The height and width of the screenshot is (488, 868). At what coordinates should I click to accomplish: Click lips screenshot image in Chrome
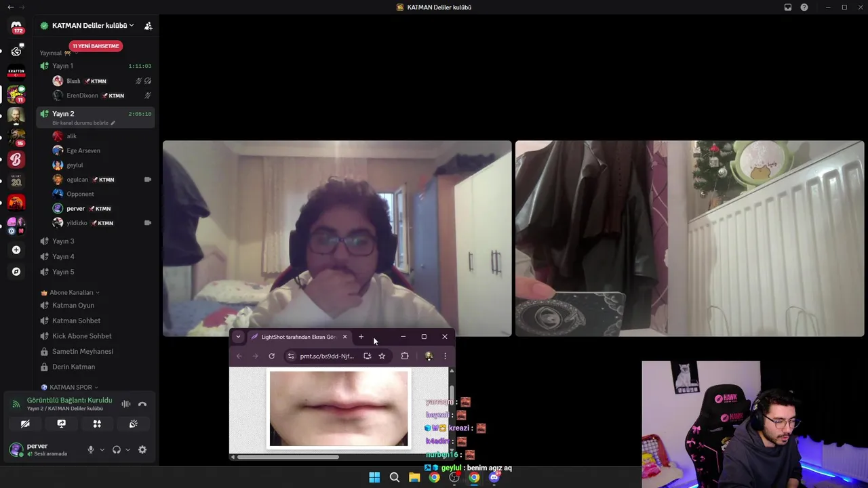click(339, 408)
